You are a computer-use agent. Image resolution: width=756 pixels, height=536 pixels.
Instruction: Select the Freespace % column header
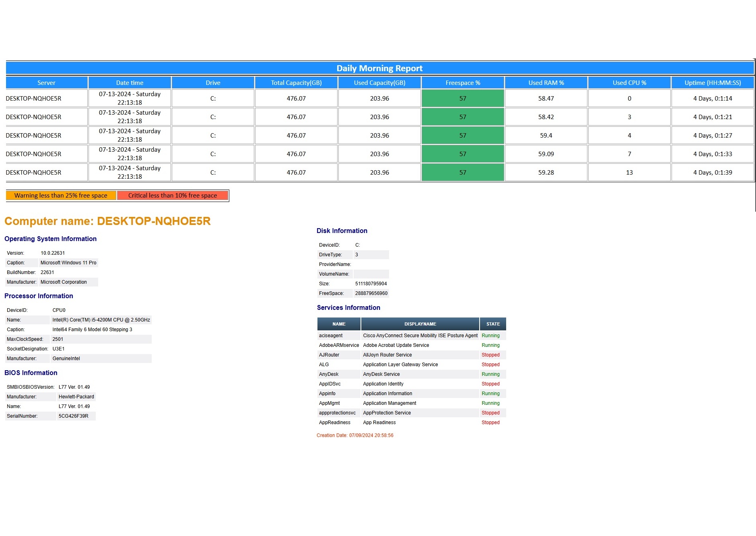click(463, 83)
